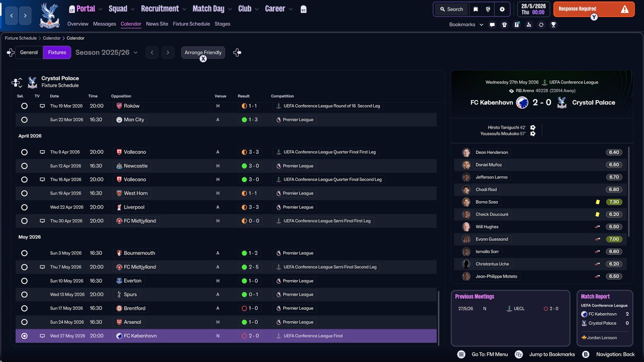The height and width of the screenshot is (362, 644).
Task: Click the Crystal Palace crest in fixture panel
Action: point(32,82)
